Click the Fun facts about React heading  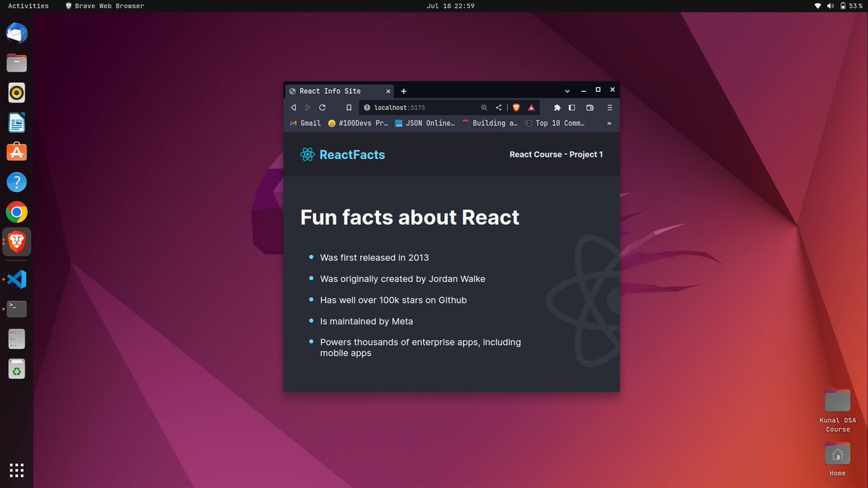click(x=409, y=217)
